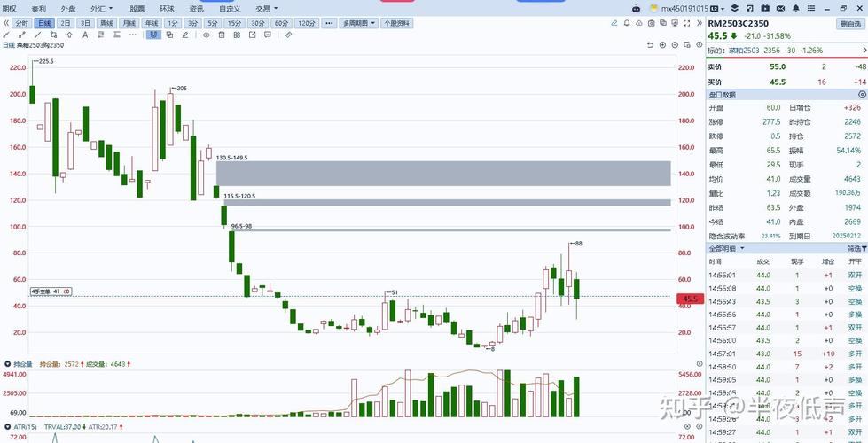Click the 个股资料 button
Image resolution: width=868 pixels, height=443 pixels.
coord(396,23)
